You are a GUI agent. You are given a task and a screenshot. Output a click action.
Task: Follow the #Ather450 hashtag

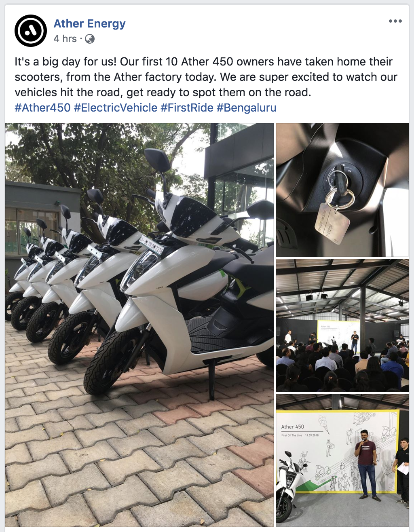(43, 108)
